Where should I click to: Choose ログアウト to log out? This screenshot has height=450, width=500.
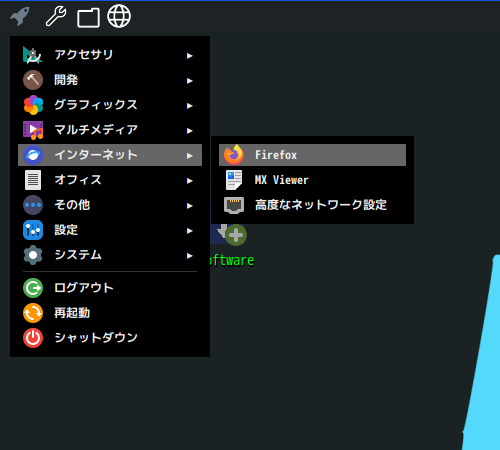click(110, 288)
